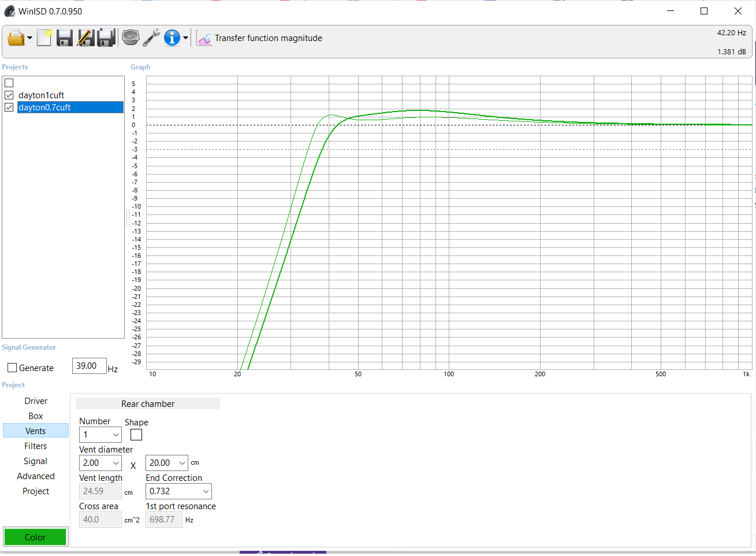This screenshot has width=756, height=556.
Task: Switch to the Signal tab
Action: [36, 461]
